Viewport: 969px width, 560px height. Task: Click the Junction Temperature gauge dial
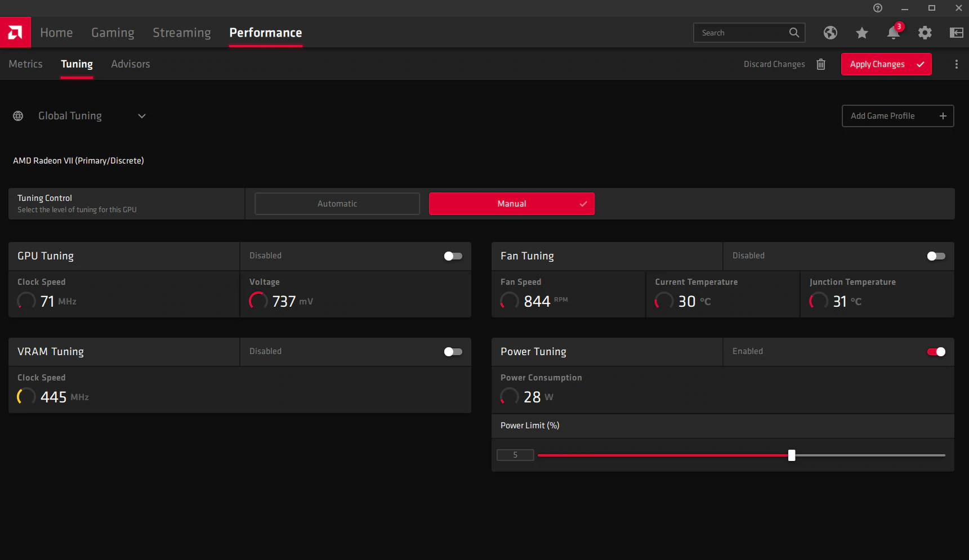click(x=819, y=301)
